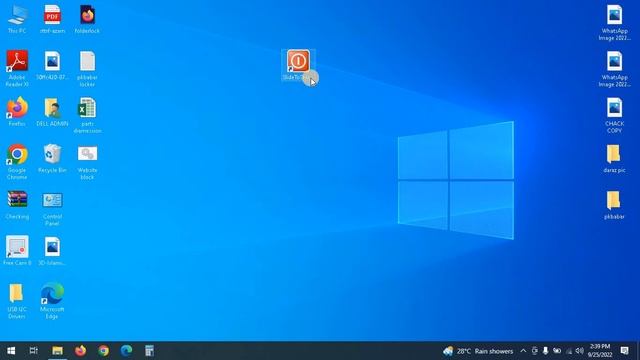Select the Recycle Bin icon
The height and width of the screenshot is (360, 640).
[52, 158]
